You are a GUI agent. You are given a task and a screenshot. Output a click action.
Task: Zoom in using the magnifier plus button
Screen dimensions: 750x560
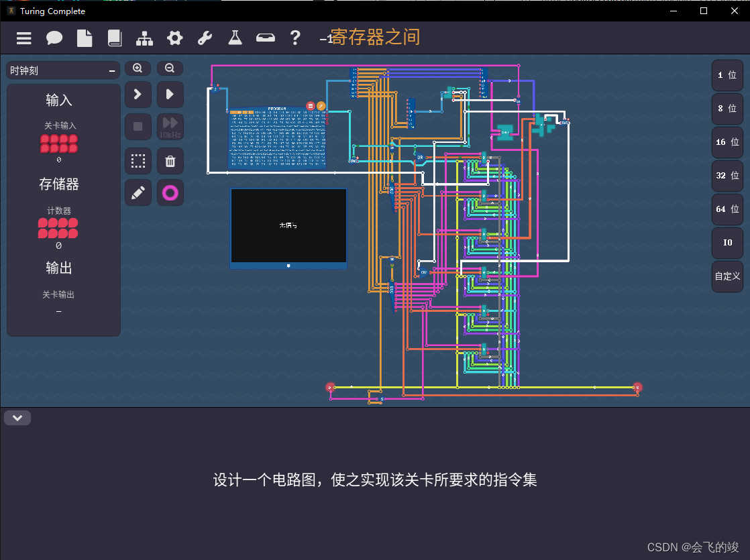click(138, 68)
